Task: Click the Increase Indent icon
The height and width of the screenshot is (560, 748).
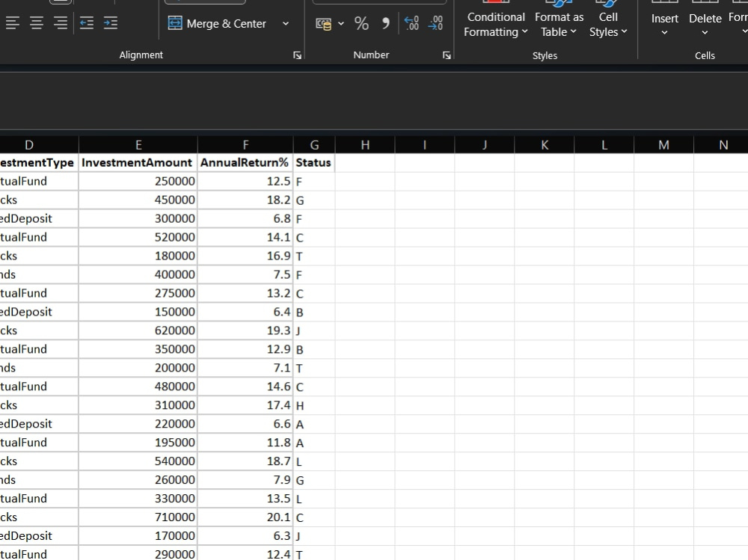Action: [x=111, y=23]
